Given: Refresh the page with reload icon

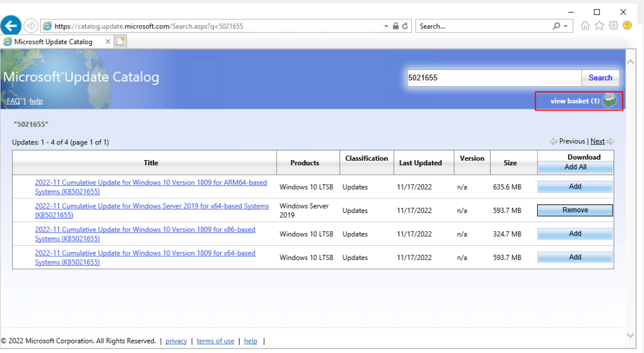Looking at the screenshot, I should point(406,26).
